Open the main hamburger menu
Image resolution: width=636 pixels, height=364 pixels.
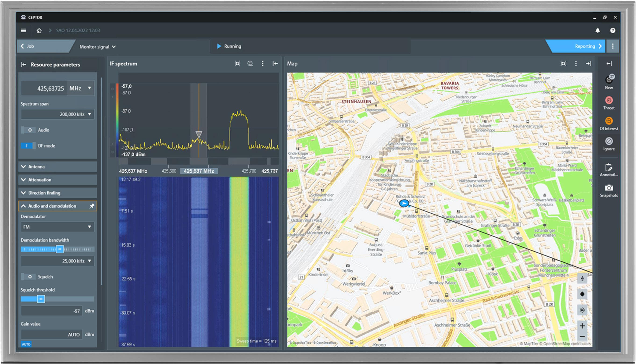coord(23,30)
